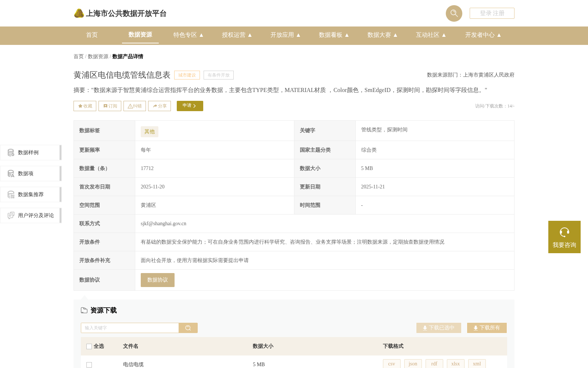This screenshot has width=588, height=368.
Task: Click the 申请 apply button
Action: [190, 106]
